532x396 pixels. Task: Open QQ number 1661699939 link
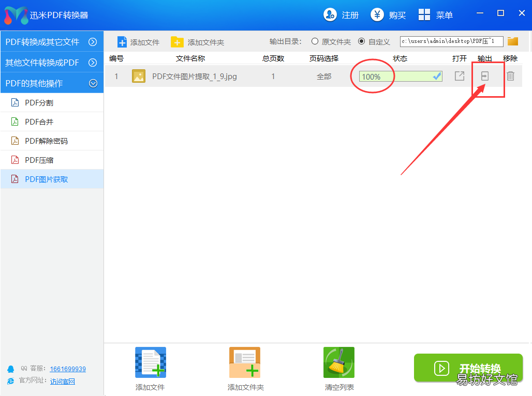coord(68,369)
